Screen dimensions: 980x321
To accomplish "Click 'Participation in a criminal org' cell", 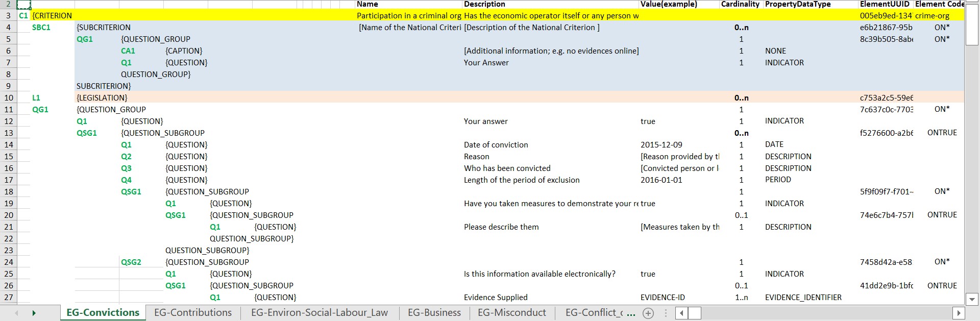I will [409, 16].
